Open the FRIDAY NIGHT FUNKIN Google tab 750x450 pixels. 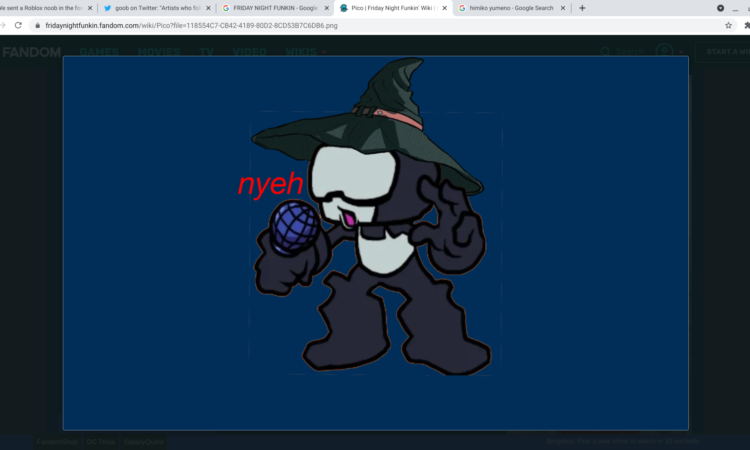[276, 8]
